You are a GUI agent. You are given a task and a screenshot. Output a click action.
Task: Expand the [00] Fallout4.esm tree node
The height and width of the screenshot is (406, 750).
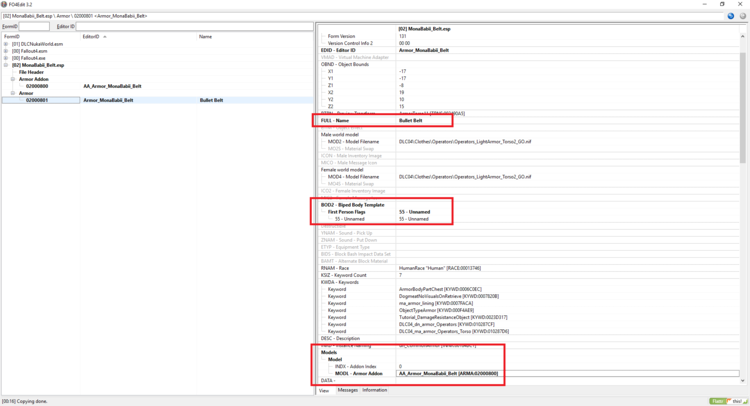[x=6, y=51]
